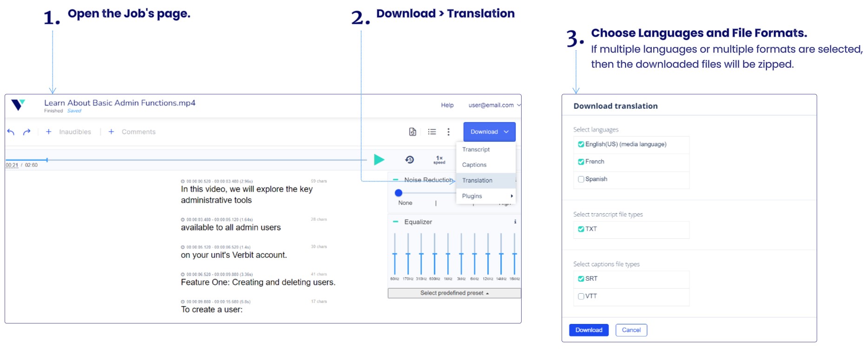Screen dimensions: 868x349
Task: Uncheck the French language checkbox
Action: pos(581,162)
